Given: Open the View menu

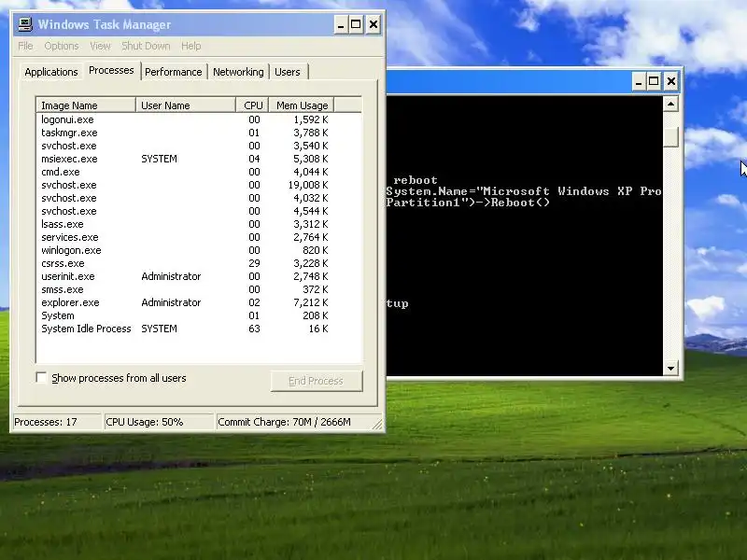Looking at the screenshot, I should coord(100,46).
